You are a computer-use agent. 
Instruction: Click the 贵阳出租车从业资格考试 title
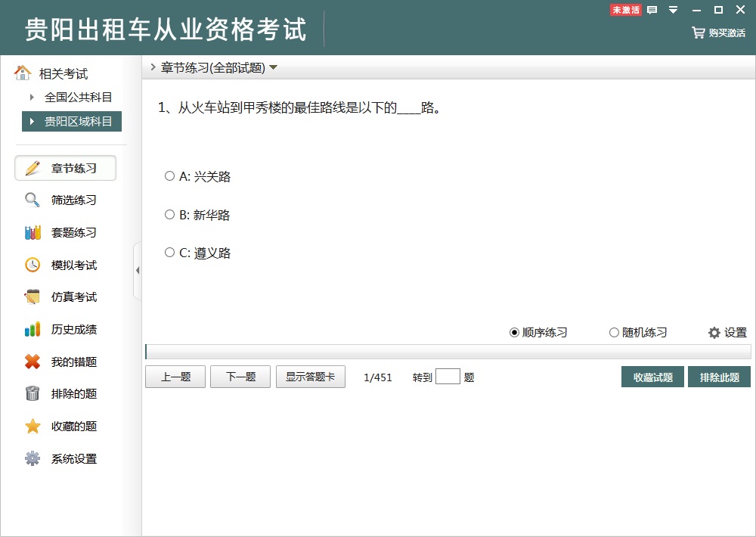(x=166, y=29)
